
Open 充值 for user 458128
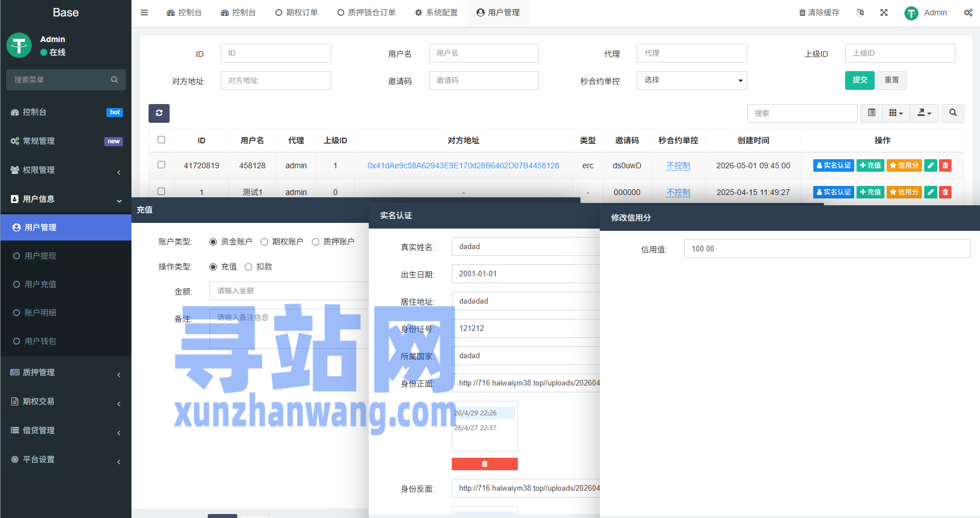pos(870,165)
